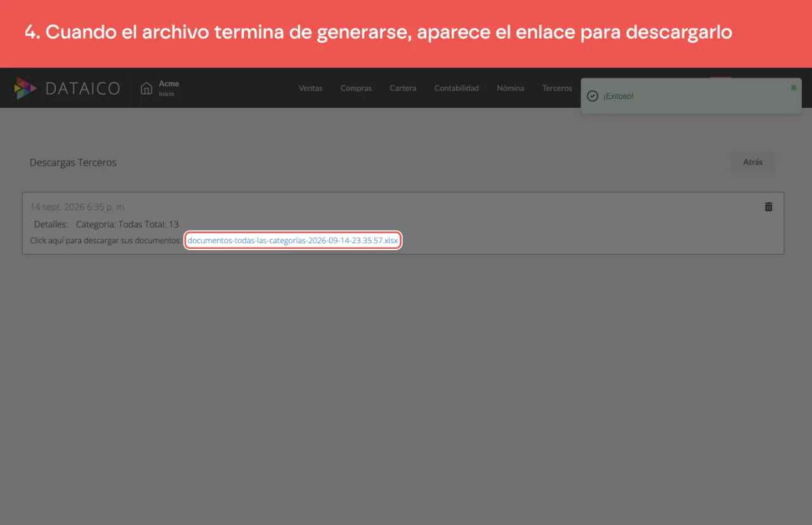Open the Cartera menu
The image size is (812, 525).
pyautogui.click(x=403, y=88)
